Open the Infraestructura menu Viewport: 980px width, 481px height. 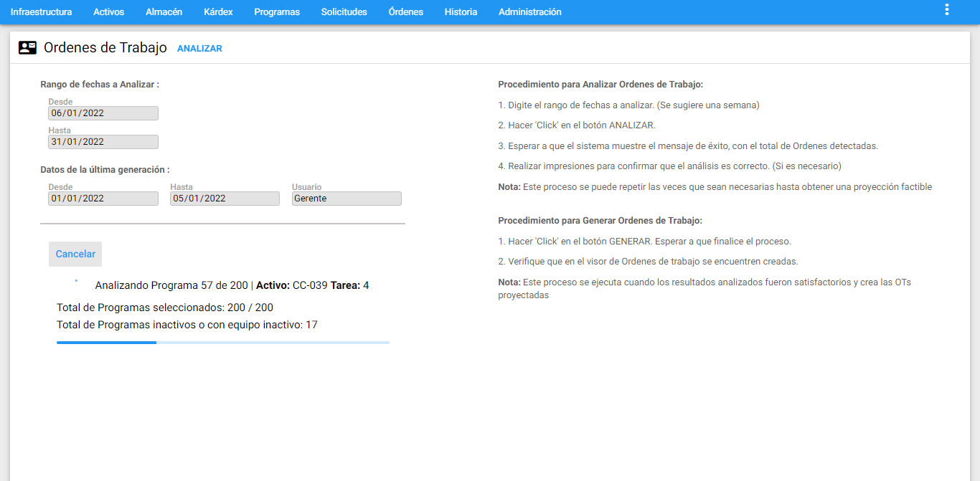coord(41,12)
